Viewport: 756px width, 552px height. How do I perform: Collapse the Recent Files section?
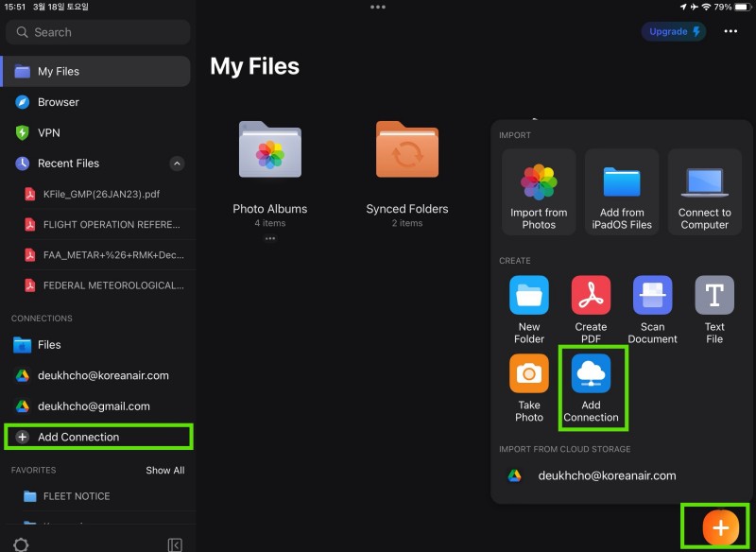[x=177, y=164]
